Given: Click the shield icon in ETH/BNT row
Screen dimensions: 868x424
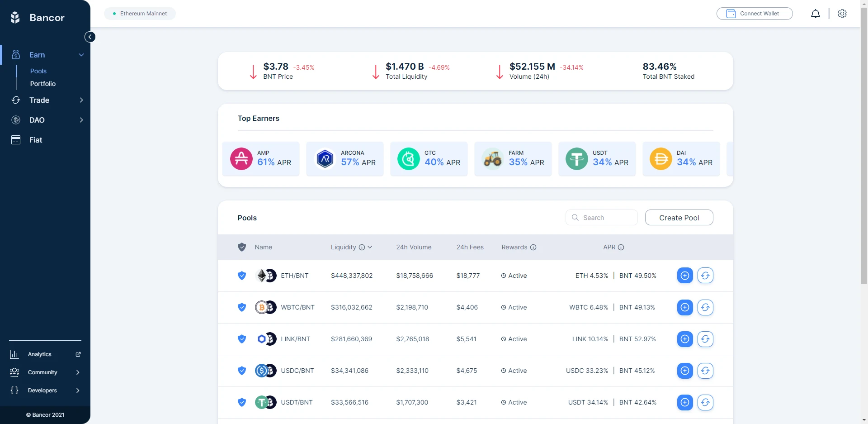Looking at the screenshot, I should click(242, 276).
